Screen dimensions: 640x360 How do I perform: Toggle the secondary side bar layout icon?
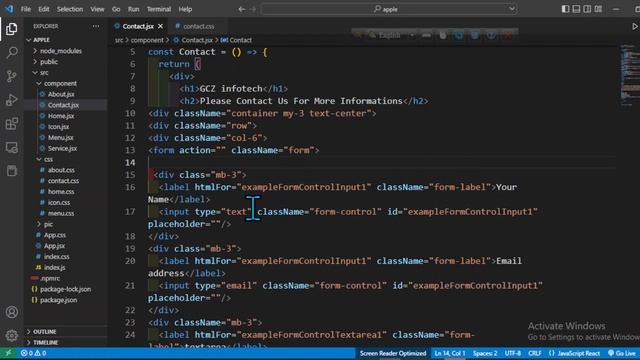point(587,9)
